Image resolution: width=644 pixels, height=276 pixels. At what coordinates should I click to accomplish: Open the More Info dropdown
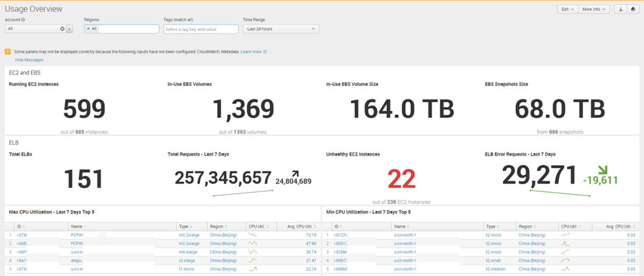click(x=594, y=9)
